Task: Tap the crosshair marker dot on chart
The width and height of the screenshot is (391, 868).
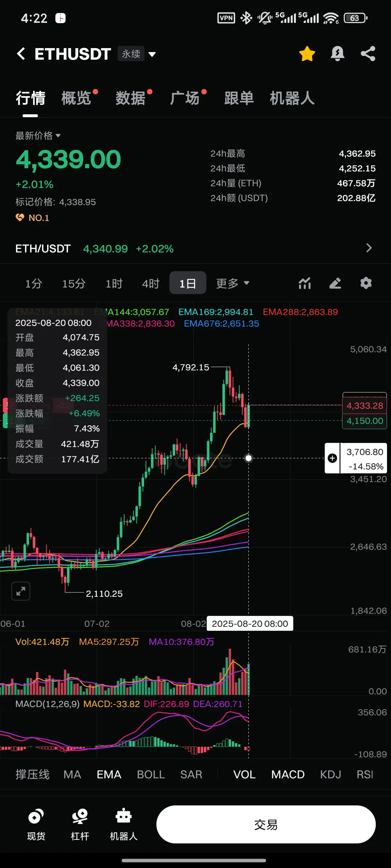Action: (x=248, y=458)
